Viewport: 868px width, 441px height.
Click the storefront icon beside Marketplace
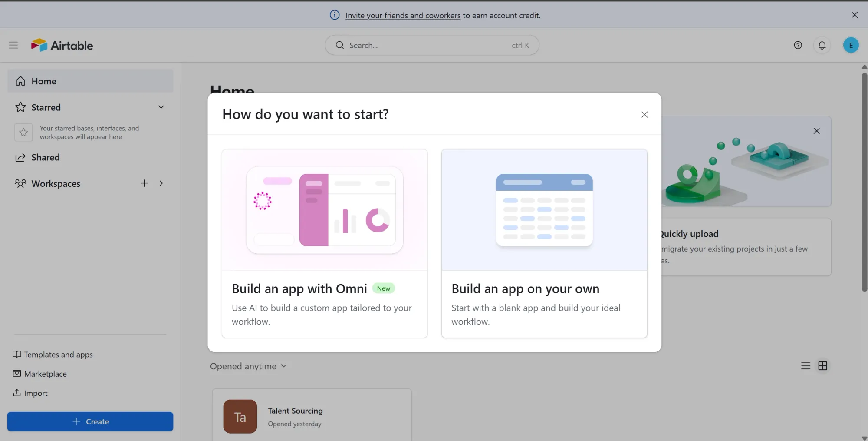tap(16, 373)
